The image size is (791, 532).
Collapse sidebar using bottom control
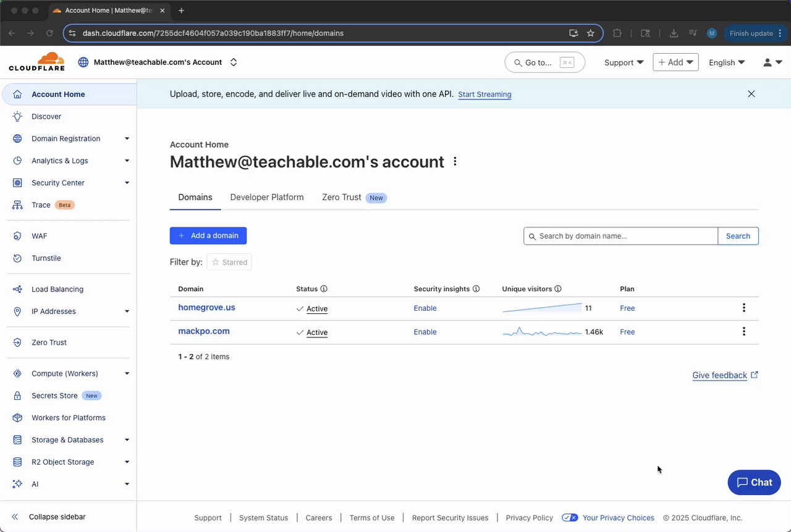click(48, 517)
